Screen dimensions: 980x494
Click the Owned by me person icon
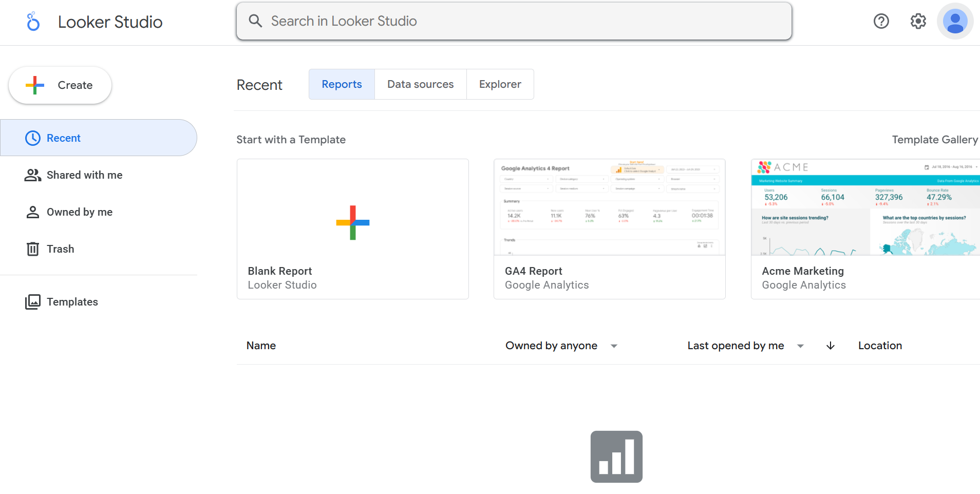(x=33, y=212)
